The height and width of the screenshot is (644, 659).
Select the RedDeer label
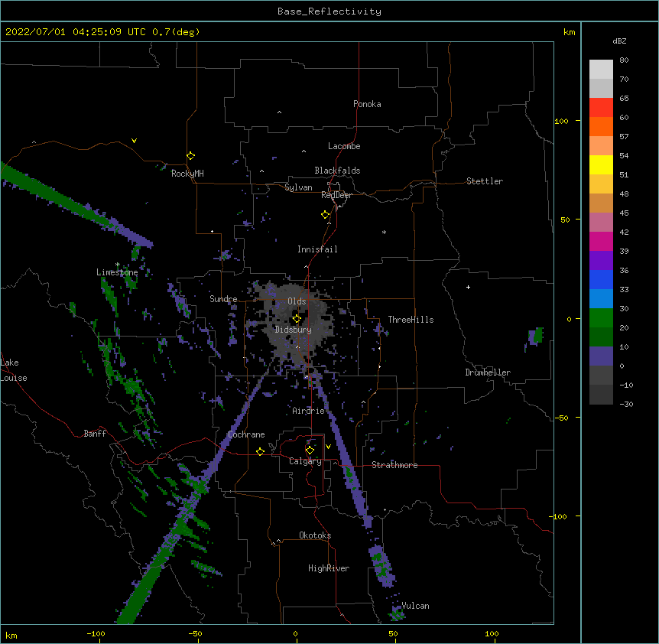[336, 195]
